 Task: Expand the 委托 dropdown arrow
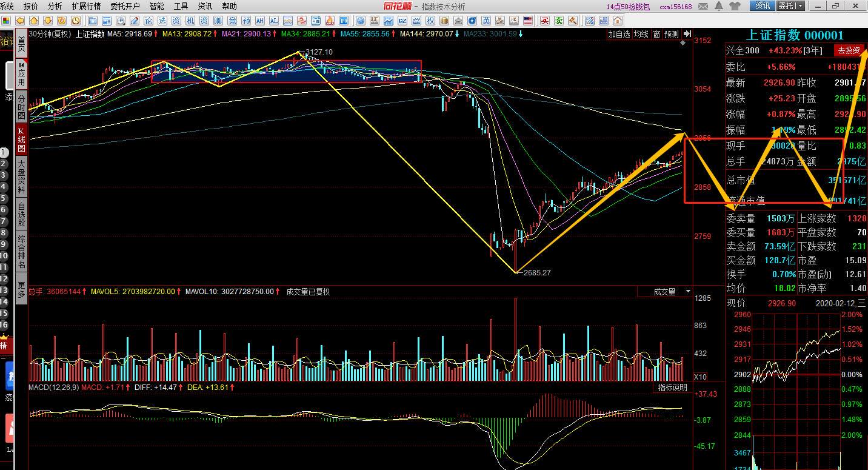pos(800,6)
